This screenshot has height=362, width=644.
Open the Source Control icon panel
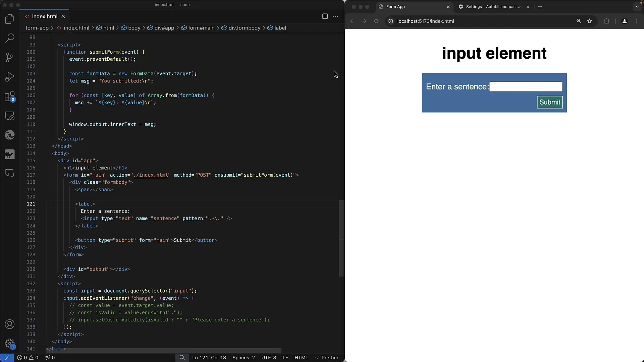click(x=10, y=57)
